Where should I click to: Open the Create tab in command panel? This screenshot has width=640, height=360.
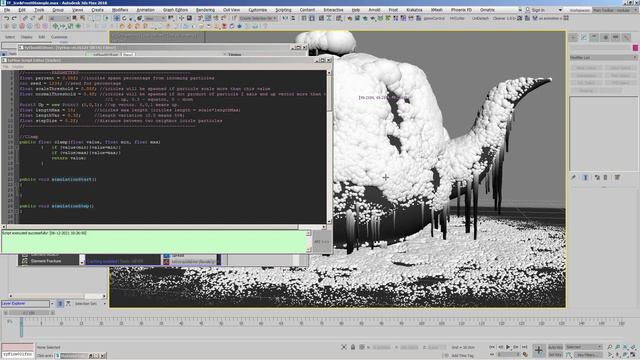click(x=573, y=37)
